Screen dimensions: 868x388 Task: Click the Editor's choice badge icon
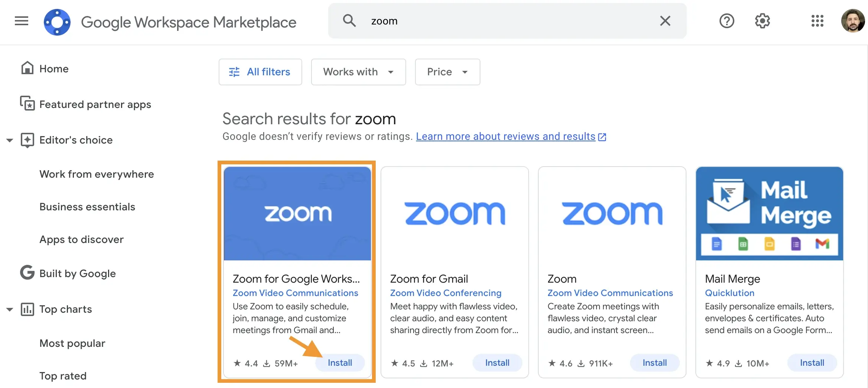tap(27, 140)
